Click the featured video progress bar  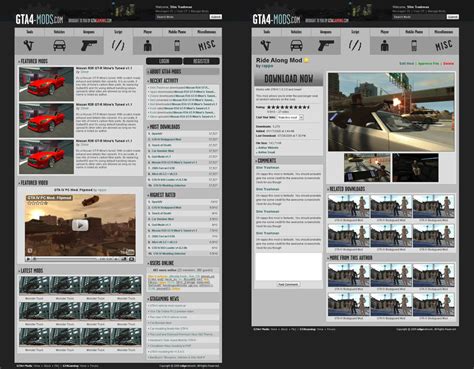tap(65, 259)
